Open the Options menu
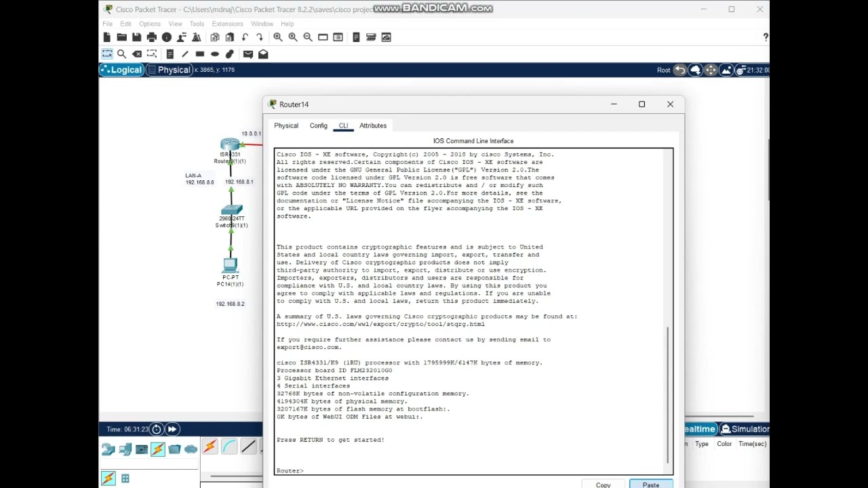The height and width of the screenshot is (488, 868). click(x=150, y=24)
